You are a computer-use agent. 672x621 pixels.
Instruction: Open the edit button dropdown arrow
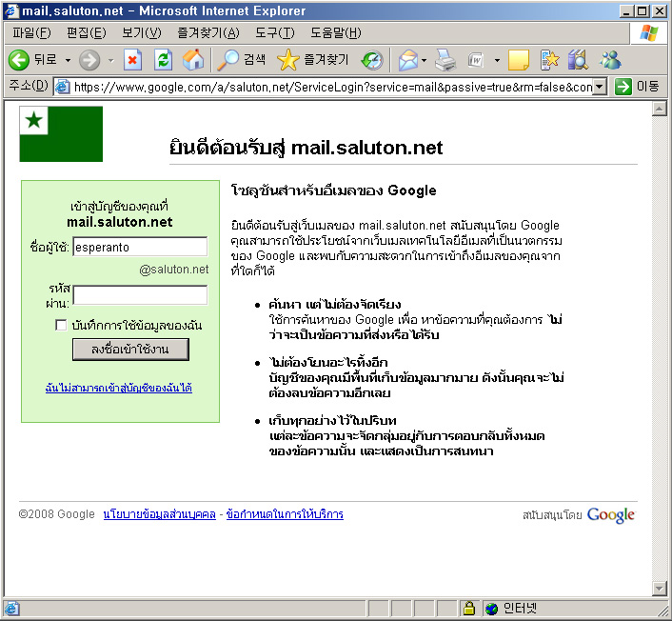tap(497, 60)
